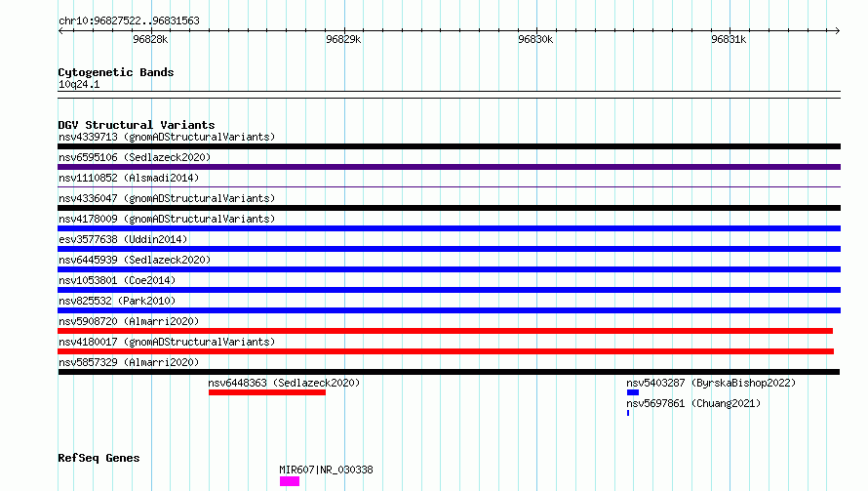Viewport: 868px width, 491px height.
Task: Click the nsv4339713 gnomAD variant label
Action: [x=167, y=137]
